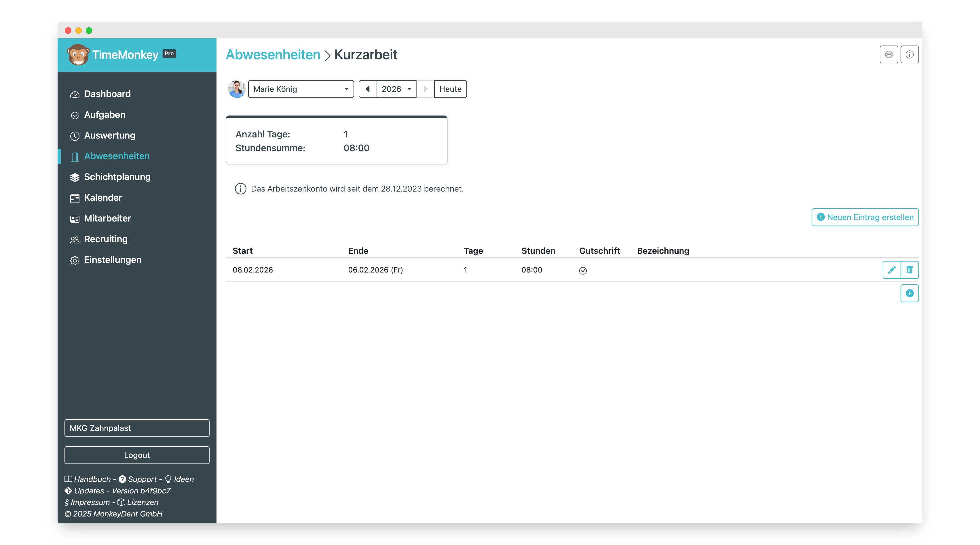Open the info icon at top right

909,54
